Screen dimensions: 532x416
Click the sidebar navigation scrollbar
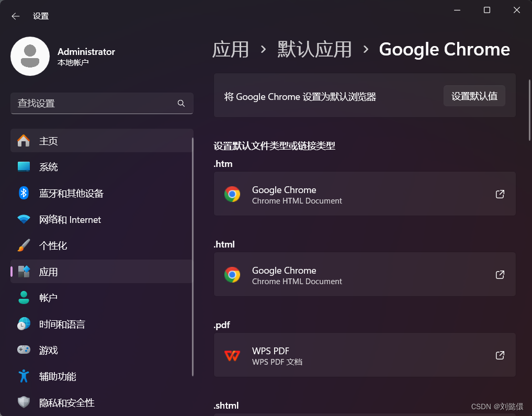tap(193, 257)
